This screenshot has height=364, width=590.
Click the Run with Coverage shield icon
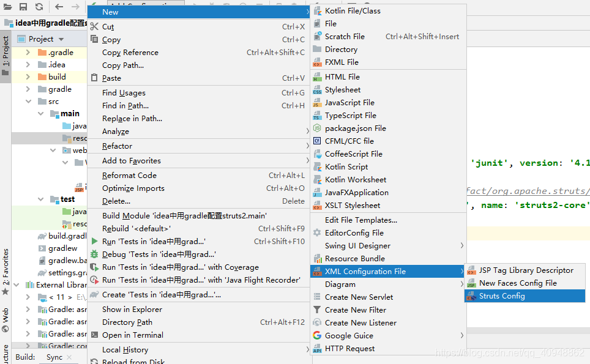94,267
